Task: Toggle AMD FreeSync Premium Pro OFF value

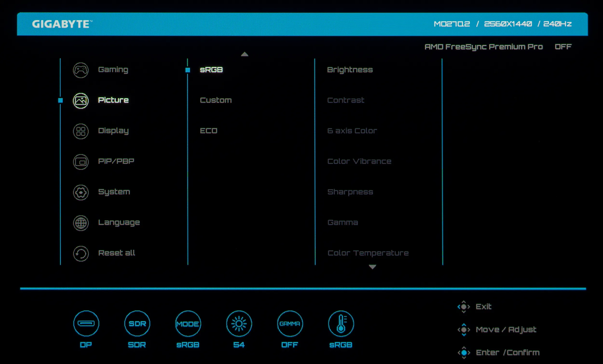Action: coord(563,47)
